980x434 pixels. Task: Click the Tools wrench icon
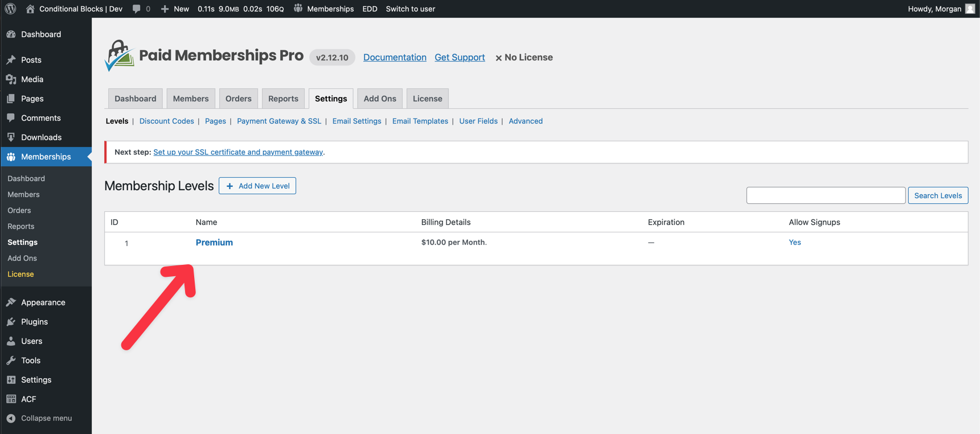(x=11, y=361)
